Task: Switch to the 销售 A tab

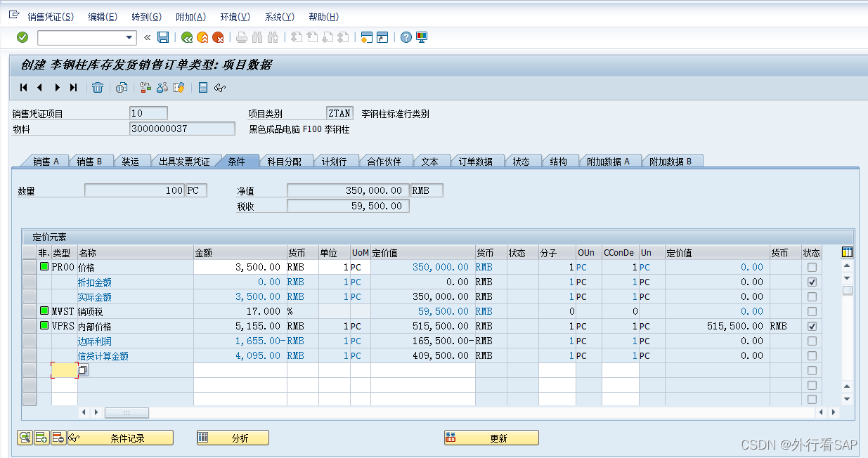Action: click(x=46, y=162)
